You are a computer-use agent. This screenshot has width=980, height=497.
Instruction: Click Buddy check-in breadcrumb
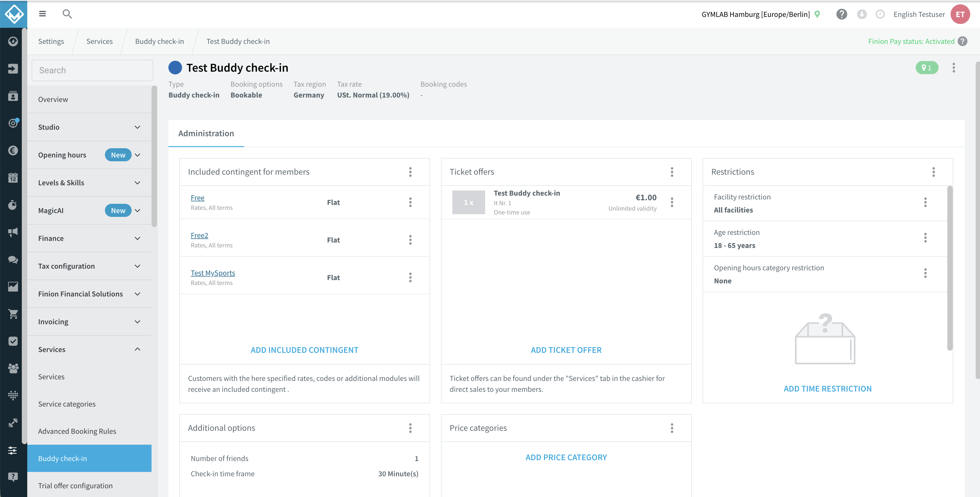pyautogui.click(x=159, y=41)
